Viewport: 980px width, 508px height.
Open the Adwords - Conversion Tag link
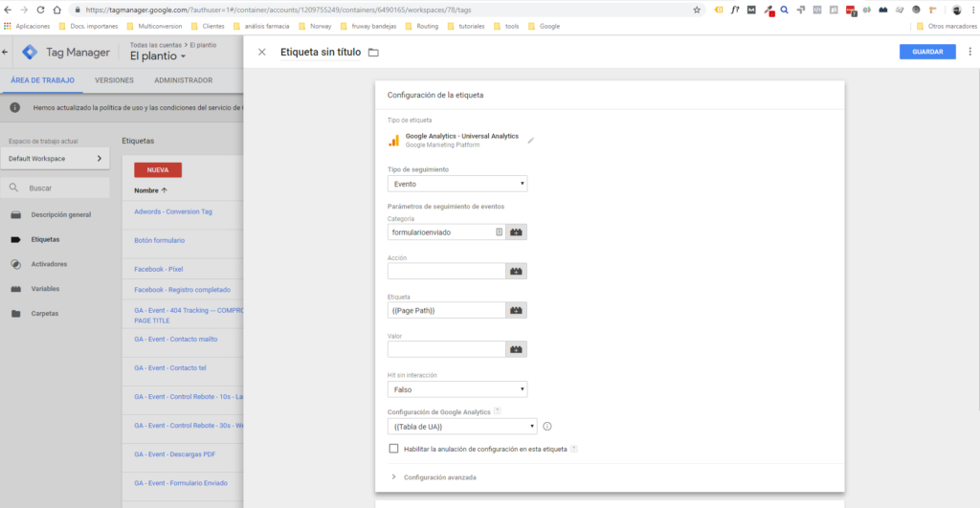tap(173, 211)
